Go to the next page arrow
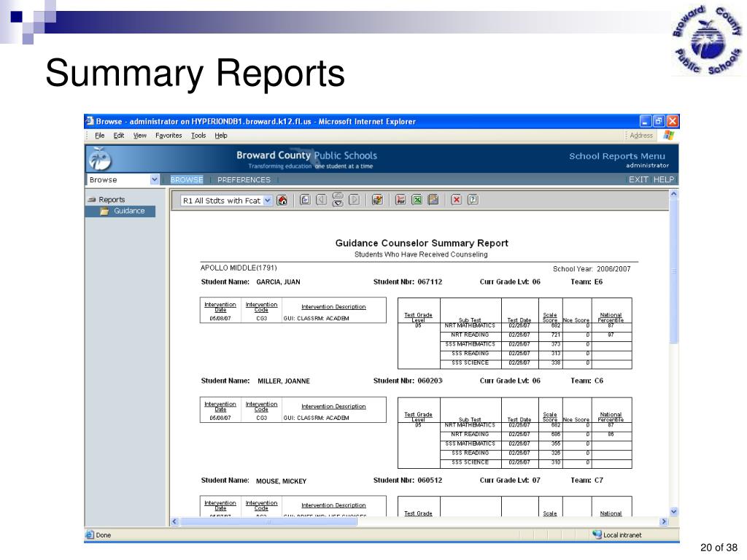The height and width of the screenshot is (560, 747). pyautogui.click(x=354, y=200)
